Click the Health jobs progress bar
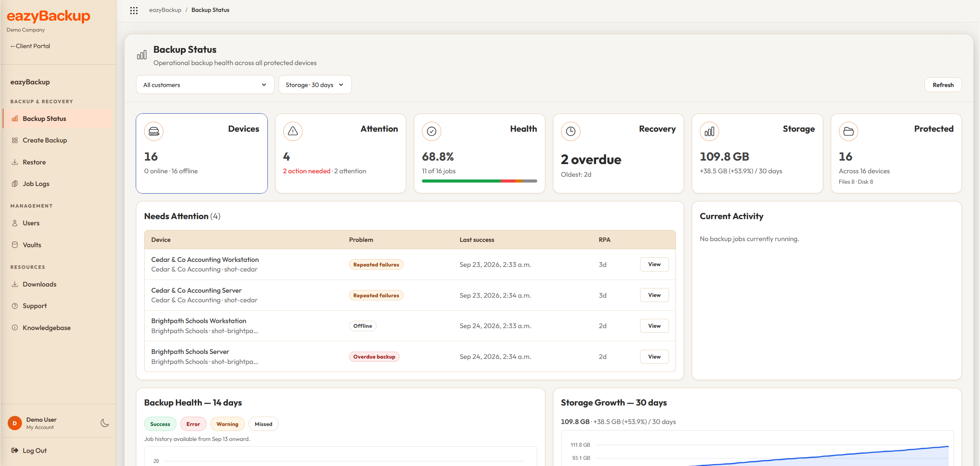The height and width of the screenshot is (466, 980). click(479, 181)
